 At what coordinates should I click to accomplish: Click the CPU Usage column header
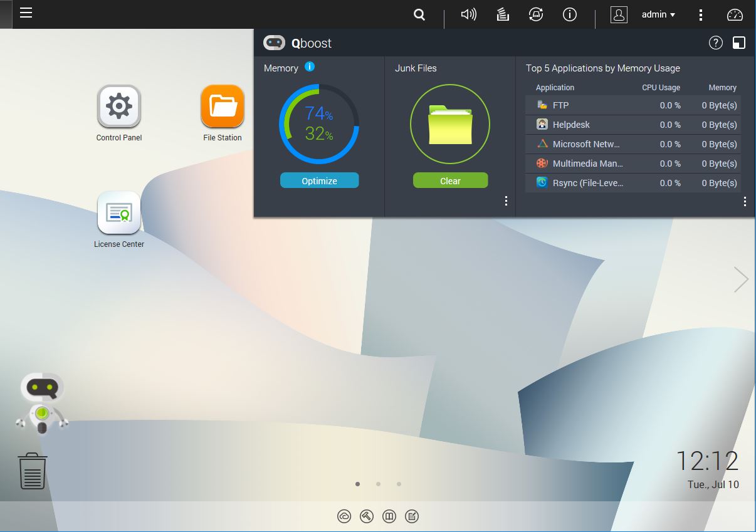pos(661,88)
